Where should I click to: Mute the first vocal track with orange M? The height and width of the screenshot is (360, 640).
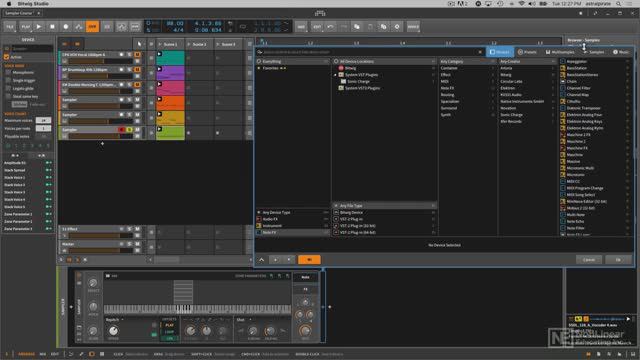coord(138,54)
